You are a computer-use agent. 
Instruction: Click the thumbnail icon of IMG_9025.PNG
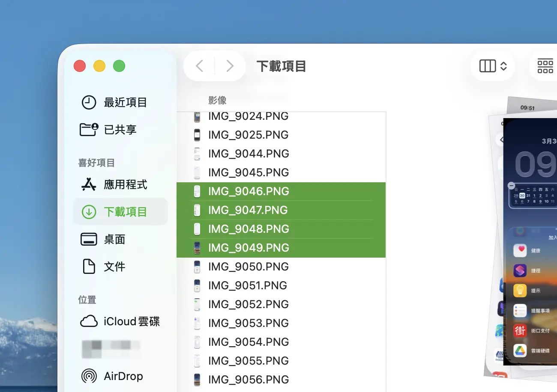[x=197, y=135]
